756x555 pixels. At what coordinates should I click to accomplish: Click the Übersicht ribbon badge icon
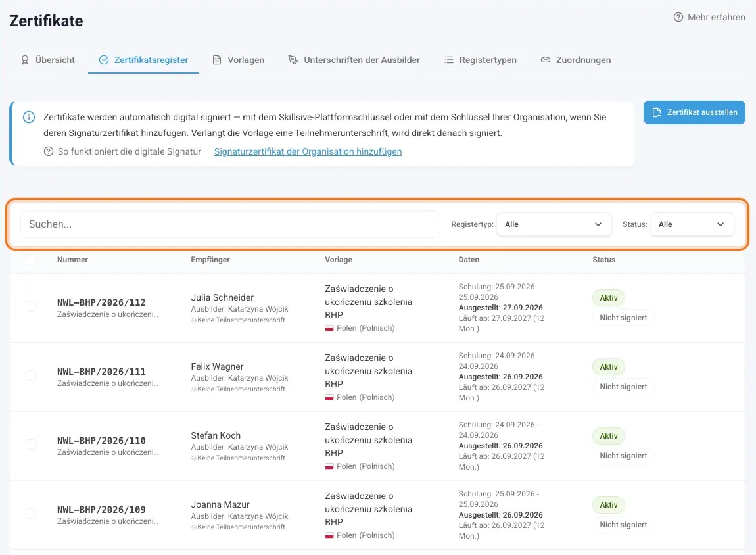pos(24,60)
